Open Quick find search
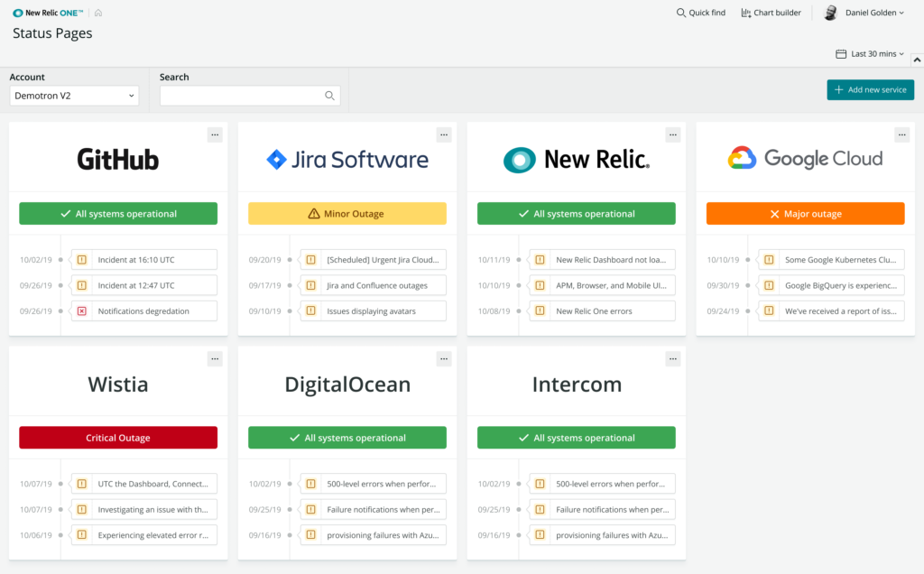 700,13
